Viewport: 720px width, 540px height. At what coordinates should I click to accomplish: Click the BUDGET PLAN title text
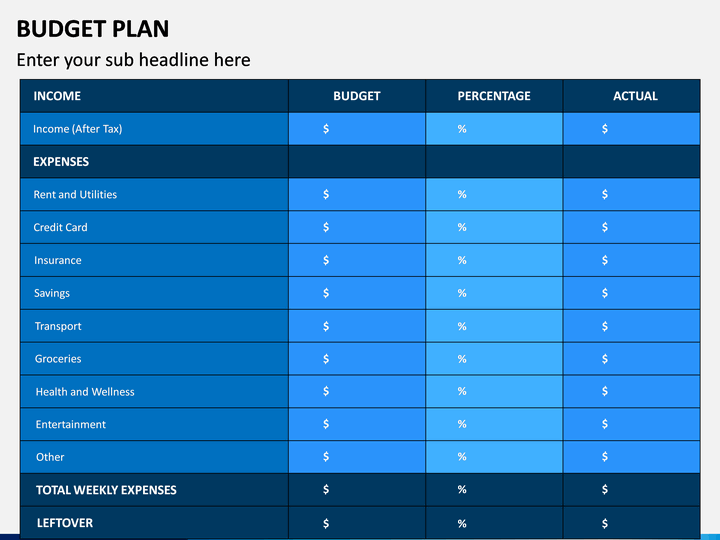tap(93, 29)
